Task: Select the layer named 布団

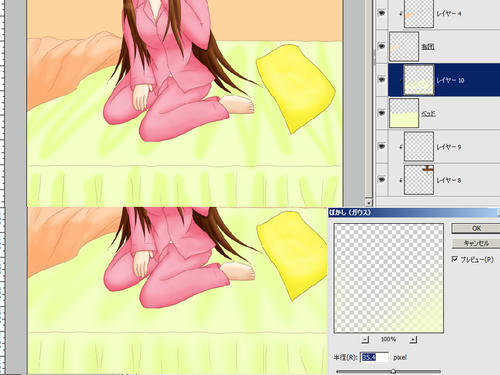Action: coord(428,47)
